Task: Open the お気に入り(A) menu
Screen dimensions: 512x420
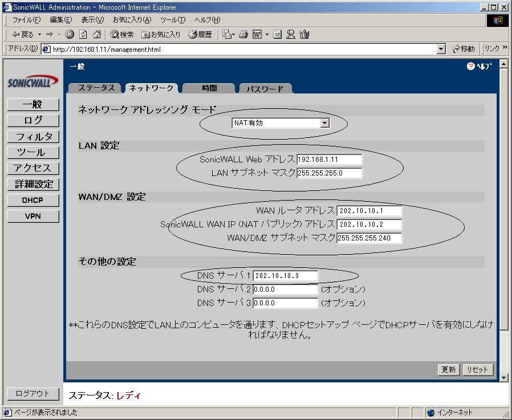Action: point(132,20)
